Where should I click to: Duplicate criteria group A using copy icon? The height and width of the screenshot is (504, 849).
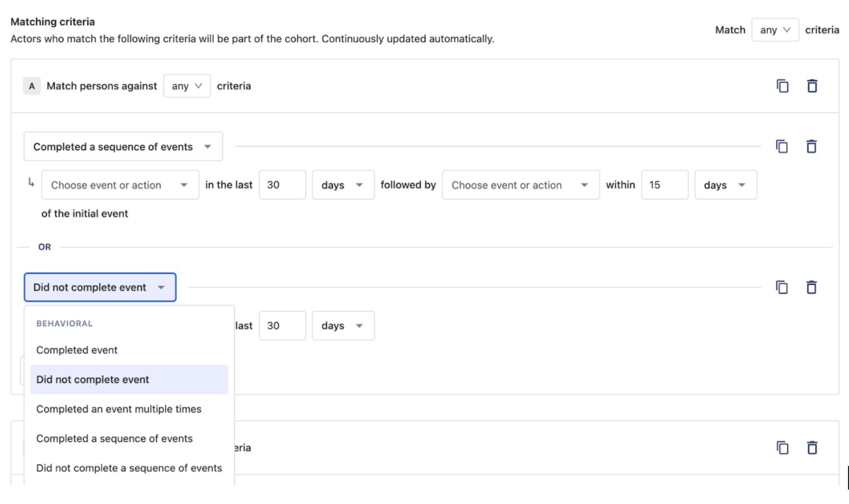tap(782, 86)
